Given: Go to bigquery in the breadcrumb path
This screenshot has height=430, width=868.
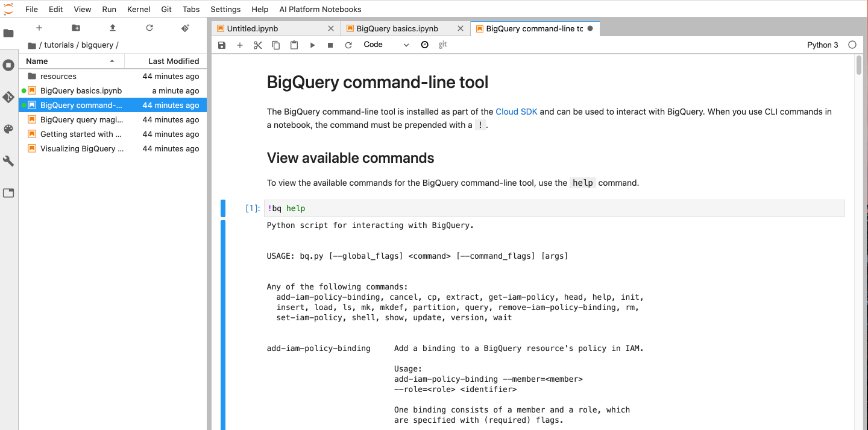Looking at the screenshot, I should (96, 45).
